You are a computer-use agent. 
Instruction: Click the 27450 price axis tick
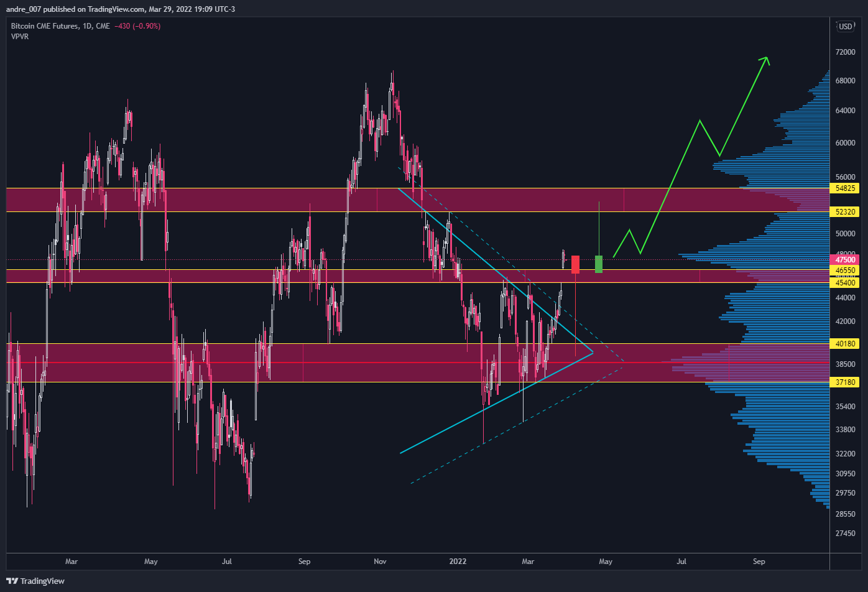[846, 534]
